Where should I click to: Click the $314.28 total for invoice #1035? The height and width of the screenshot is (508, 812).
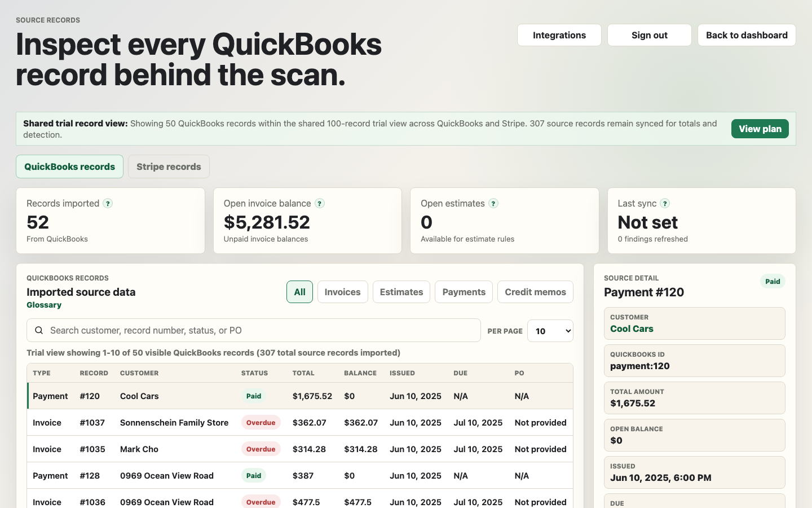coord(309,449)
